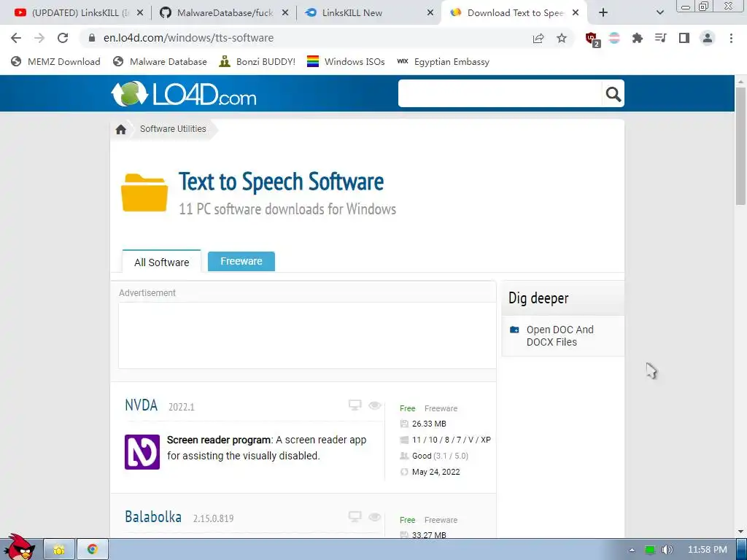Image resolution: width=747 pixels, height=560 pixels.
Task: Open the pinned yellow taskbar app
Action: point(59,550)
